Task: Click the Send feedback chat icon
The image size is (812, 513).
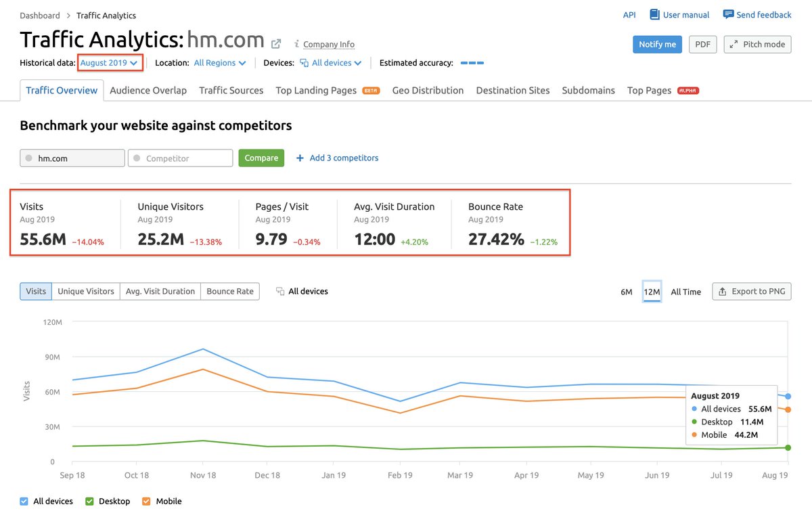Action: pos(728,14)
